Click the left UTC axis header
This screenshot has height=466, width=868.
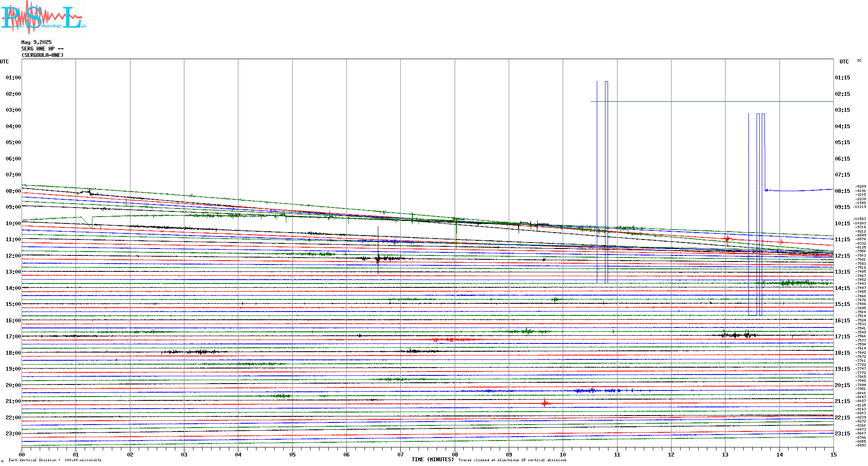(x=4, y=62)
